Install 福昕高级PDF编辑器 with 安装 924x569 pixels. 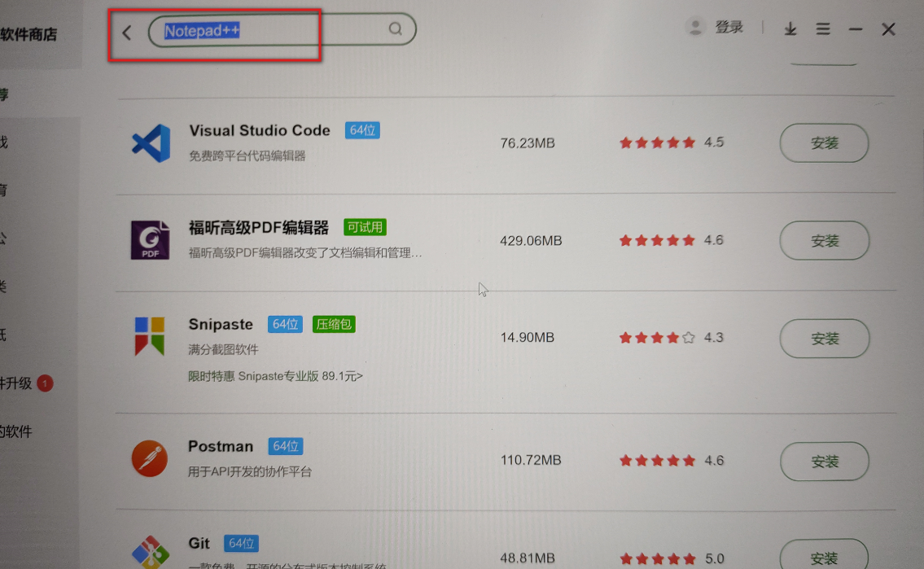click(825, 240)
